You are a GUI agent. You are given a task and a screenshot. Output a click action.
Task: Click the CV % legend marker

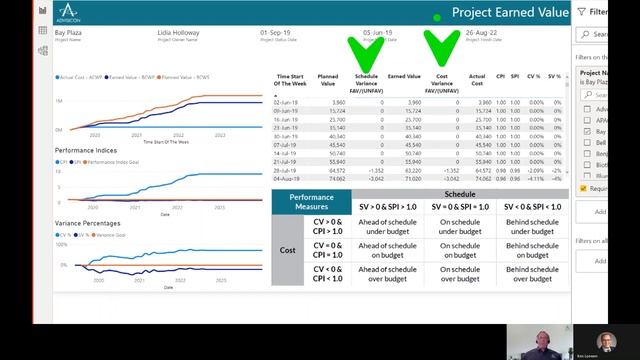58,235
